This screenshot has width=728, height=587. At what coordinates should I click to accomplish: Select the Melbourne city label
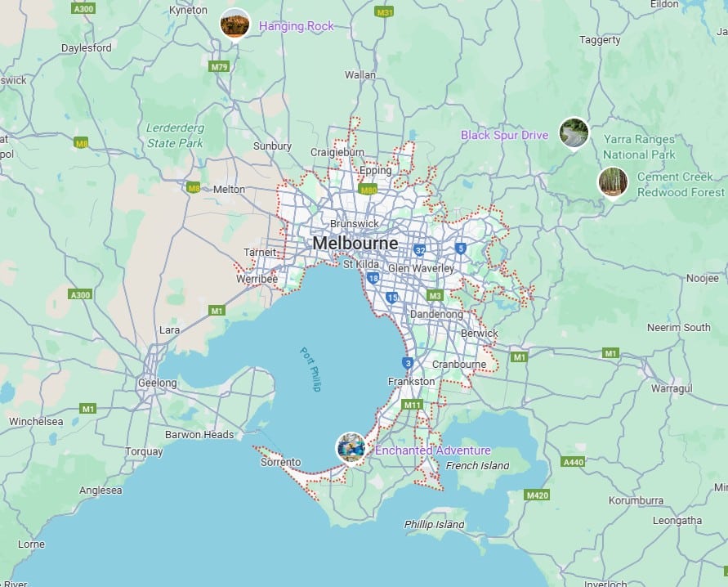tap(355, 244)
